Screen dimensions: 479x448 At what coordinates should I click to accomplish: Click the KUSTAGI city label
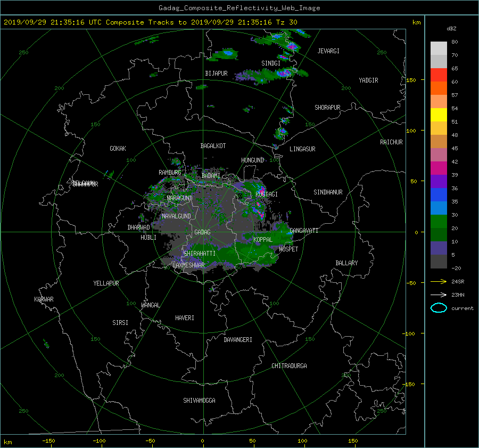tap(267, 194)
